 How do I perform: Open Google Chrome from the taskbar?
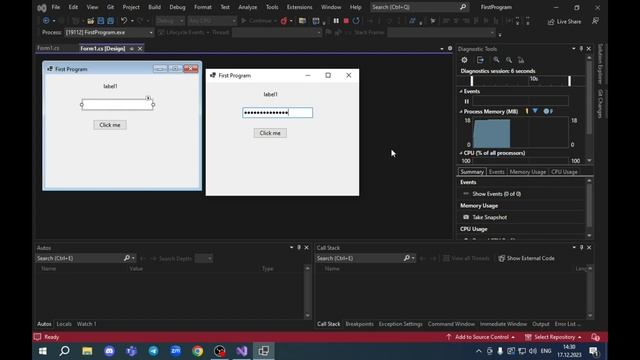point(198,351)
